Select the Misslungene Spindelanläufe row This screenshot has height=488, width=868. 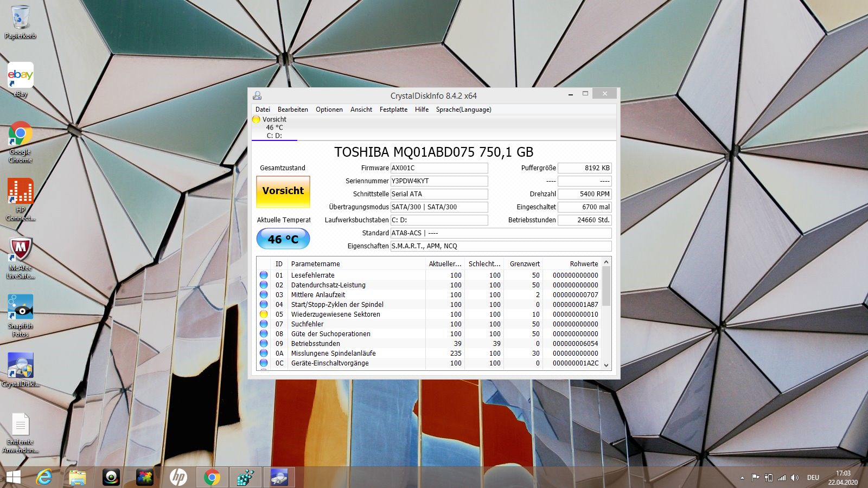429,354
